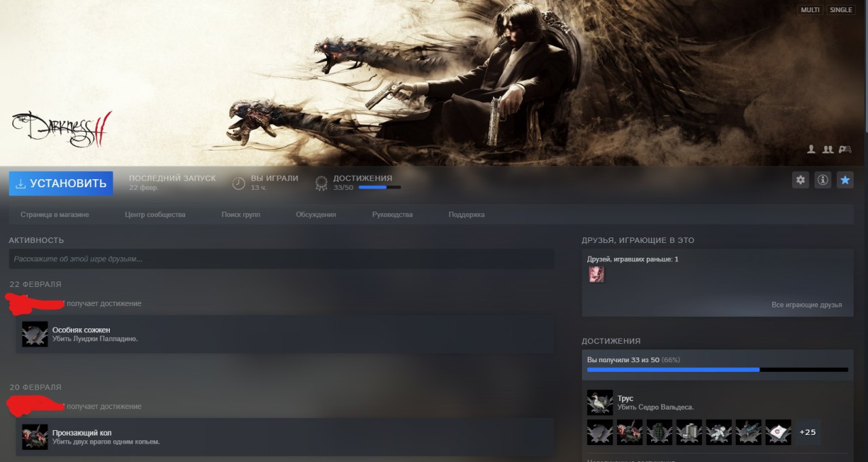Open the game info icon
The image size is (868, 462).
(823, 180)
